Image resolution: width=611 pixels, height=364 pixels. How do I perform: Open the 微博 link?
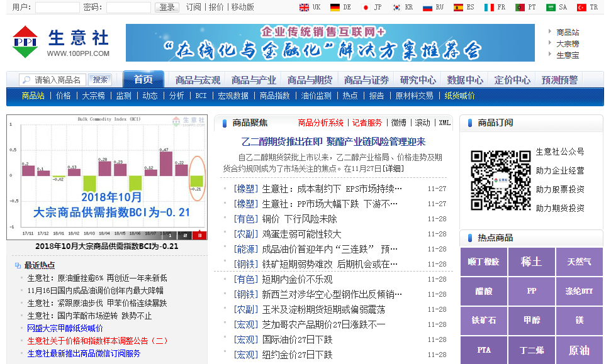point(398,123)
